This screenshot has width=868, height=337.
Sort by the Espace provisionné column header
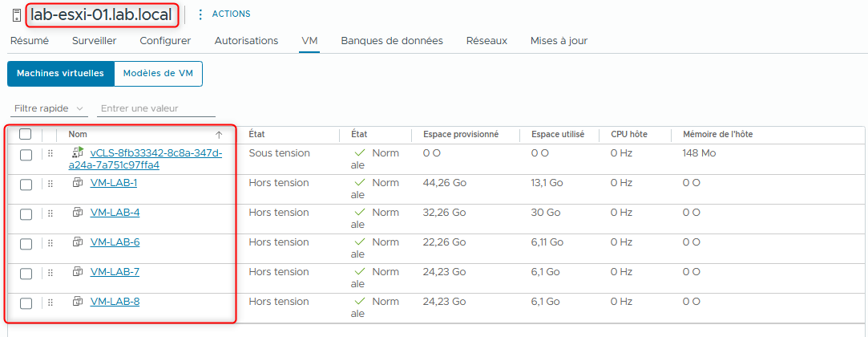click(461, 134)
